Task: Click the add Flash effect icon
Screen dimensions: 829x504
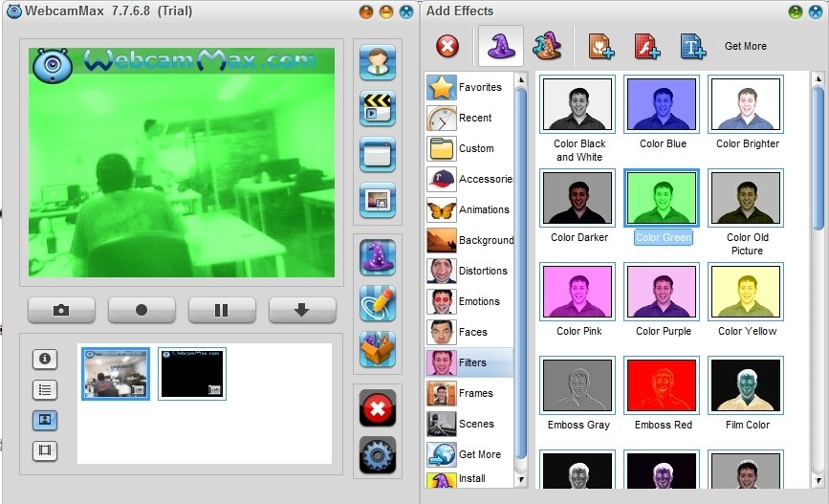Action: [647, 47]
